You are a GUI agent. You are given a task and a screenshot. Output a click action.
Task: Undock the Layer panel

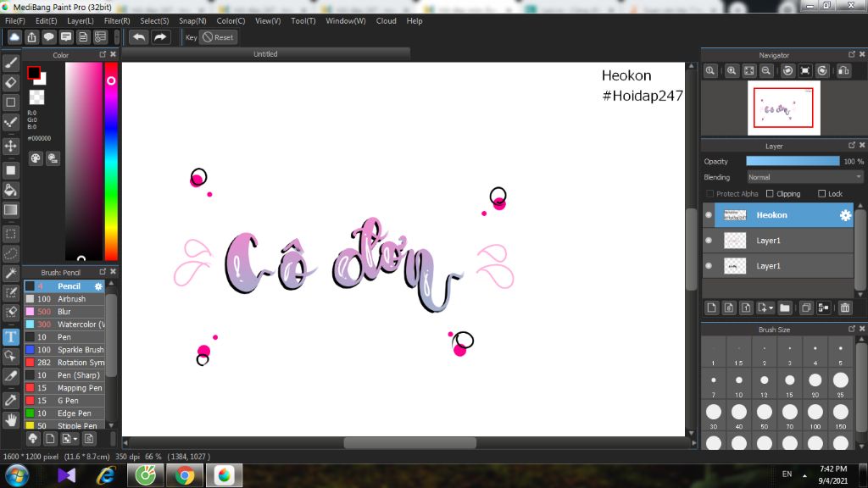pos(851,145)
